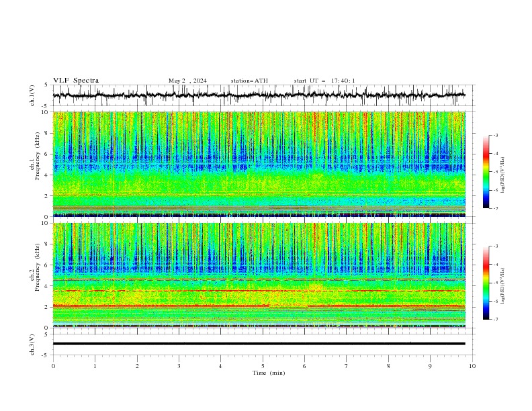The height and width of the screenshot is (411, 532).
Task: Click the "-5" volt tick of ch.3(V) axis
Action: (x=46, y=355)
